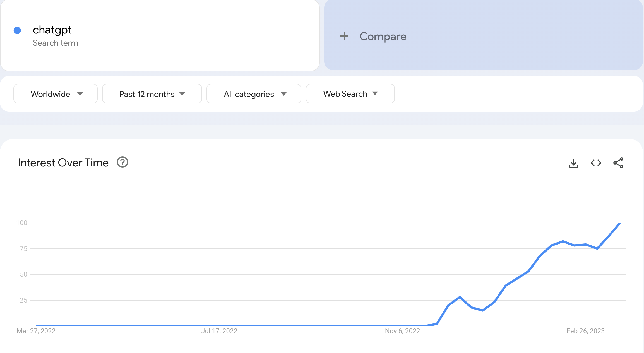Viewport: 644px width, 353px height.
Task: Expand the Past 12 months dropdown
Action: coord(152,94)
